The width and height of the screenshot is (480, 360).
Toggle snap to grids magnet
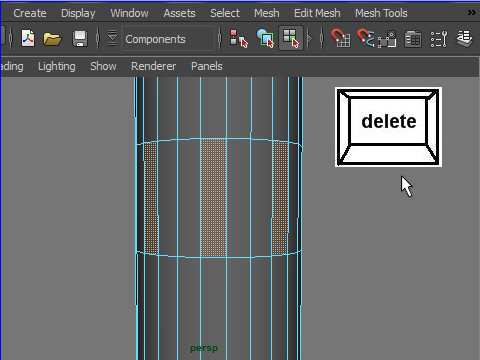(340, 38)
